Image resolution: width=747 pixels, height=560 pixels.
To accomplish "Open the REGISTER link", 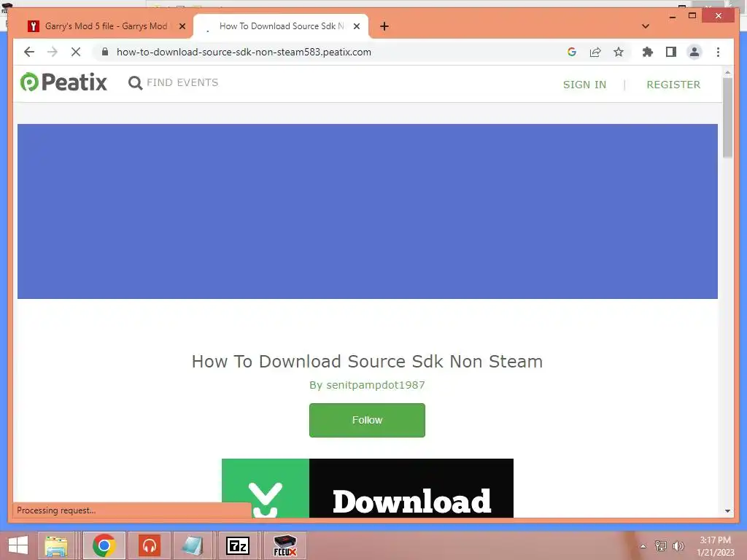I will 673,85.
